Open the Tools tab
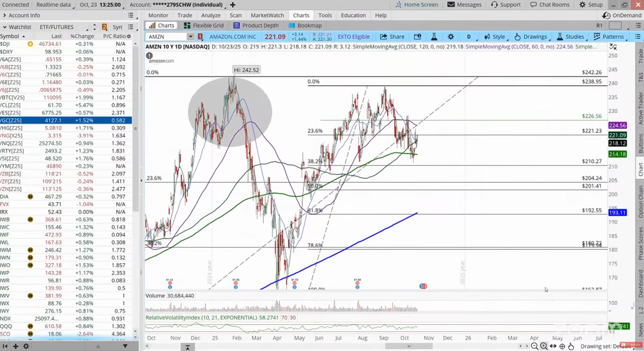Screen dimensions: 644x351 (x=325, y=15)
